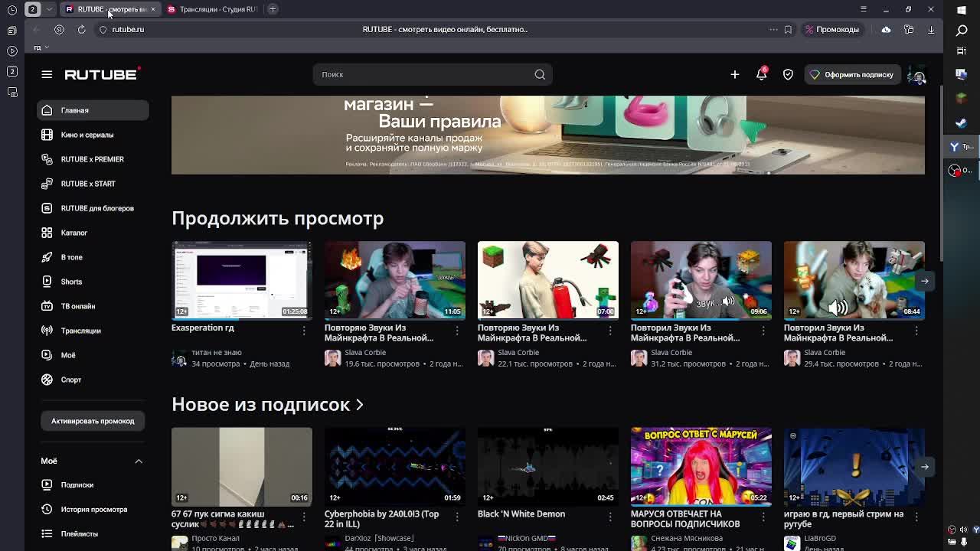Image resolution: width=980 pixels, height=551 pixels.
Task: Open options for Cyberphobia video card
Action: point(457,517)
